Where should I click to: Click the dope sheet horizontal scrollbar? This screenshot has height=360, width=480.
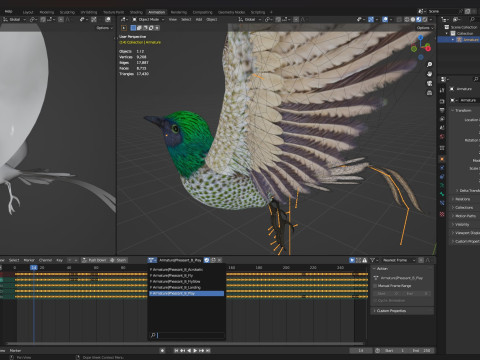pyautogui.click(x=185, y=343)
